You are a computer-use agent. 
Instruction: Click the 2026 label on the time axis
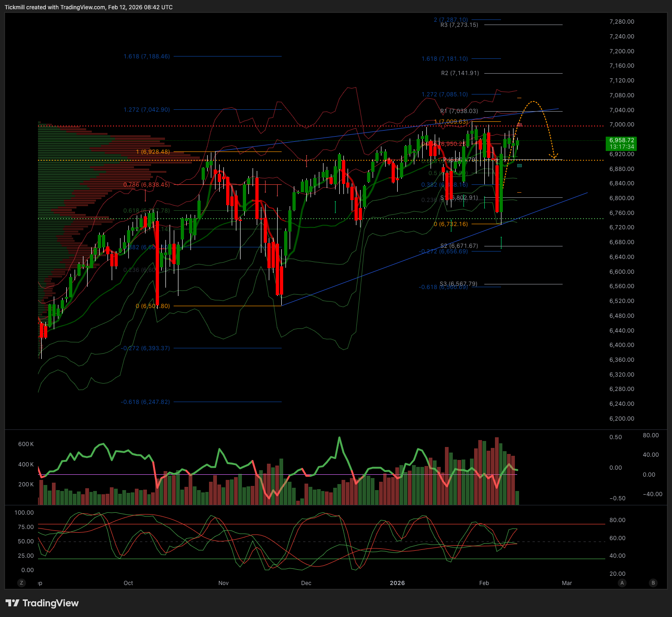pos(397,583)
